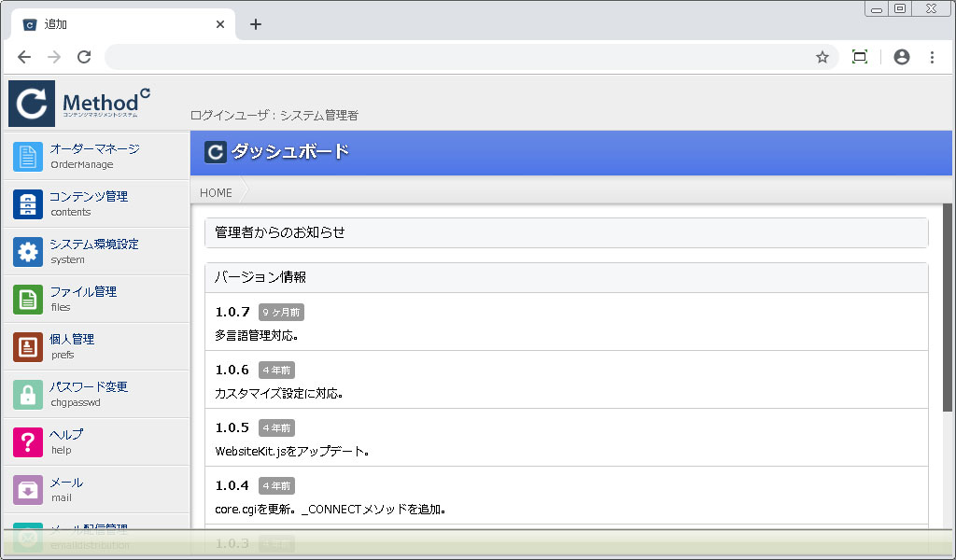Image resolution: width=956 pixels, height=560 pixels.
Task: Expand the 管理者からのお知らせ panel
Action: [566, 232]
